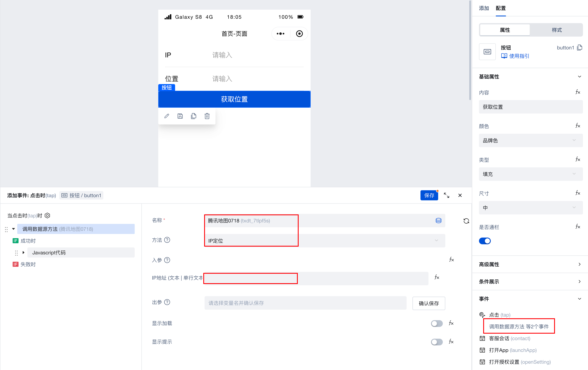Edit the 内容 field 获取位置
The height and width of the screenshot is (370, 588).
coord(531,107)
